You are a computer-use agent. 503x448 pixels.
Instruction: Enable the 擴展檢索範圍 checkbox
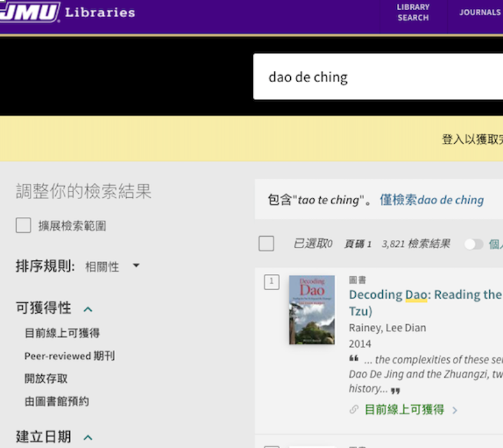click(23, 225)
